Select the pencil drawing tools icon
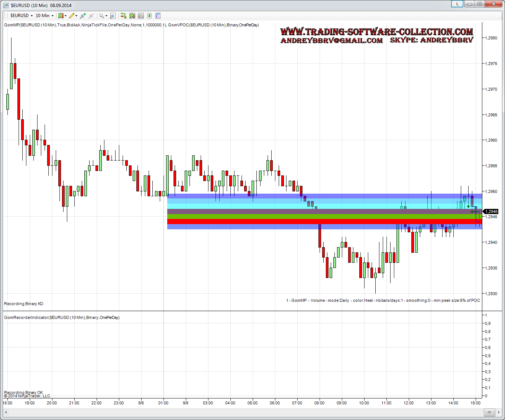Viewport: 505px width, 420px height. 72,16
